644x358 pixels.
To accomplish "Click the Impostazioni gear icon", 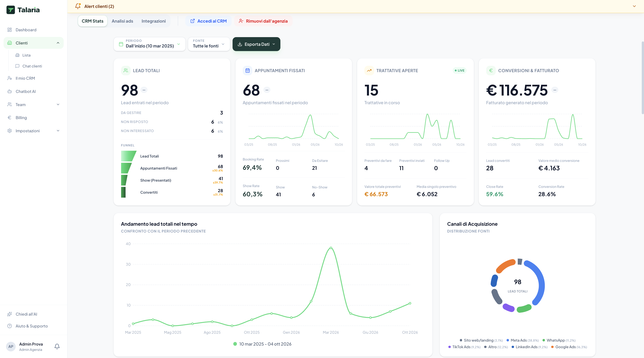I will pos(9,131).
